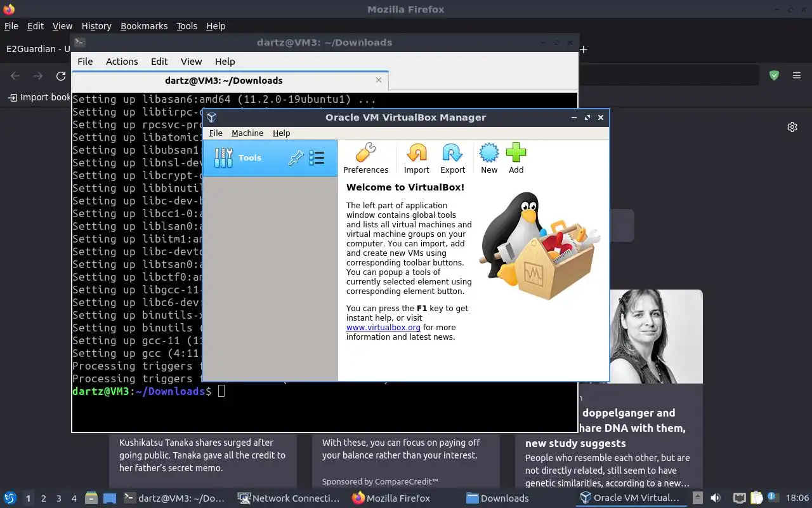The width and height of the screenshot is (812, 508).
Task: Open Firefox View menu
Action: click(62, 26)
